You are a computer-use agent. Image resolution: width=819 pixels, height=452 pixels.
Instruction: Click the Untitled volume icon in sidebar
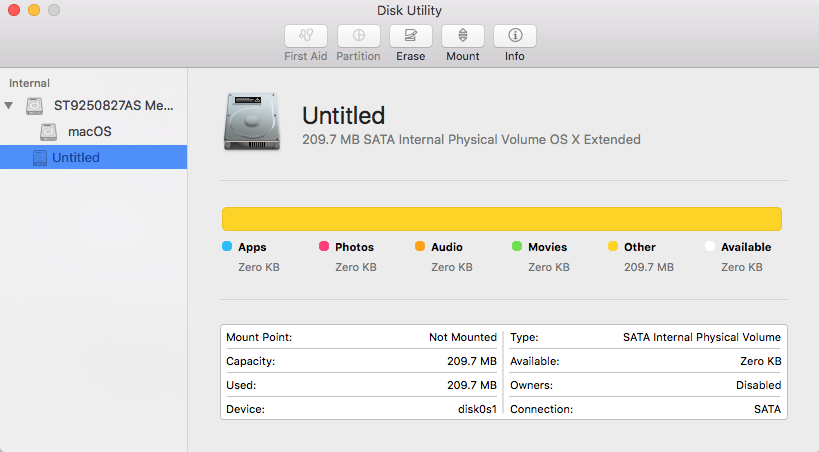[40, 158]
